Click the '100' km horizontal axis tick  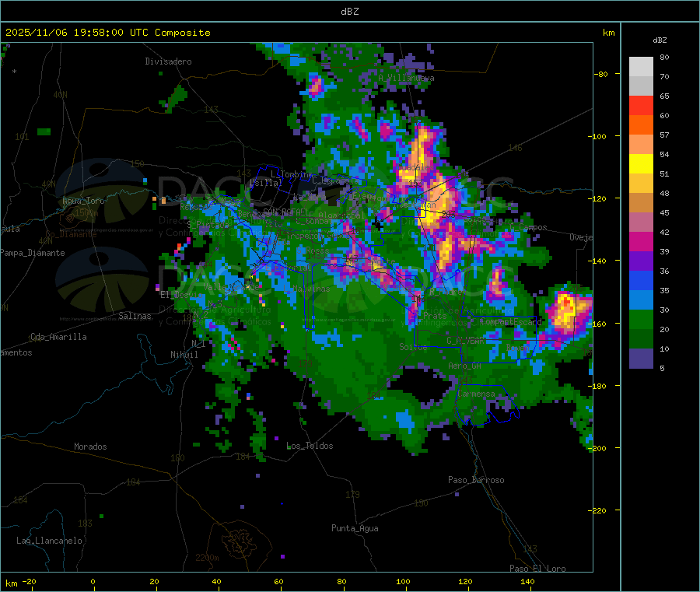pyautogui.click(x=403, y=581)
